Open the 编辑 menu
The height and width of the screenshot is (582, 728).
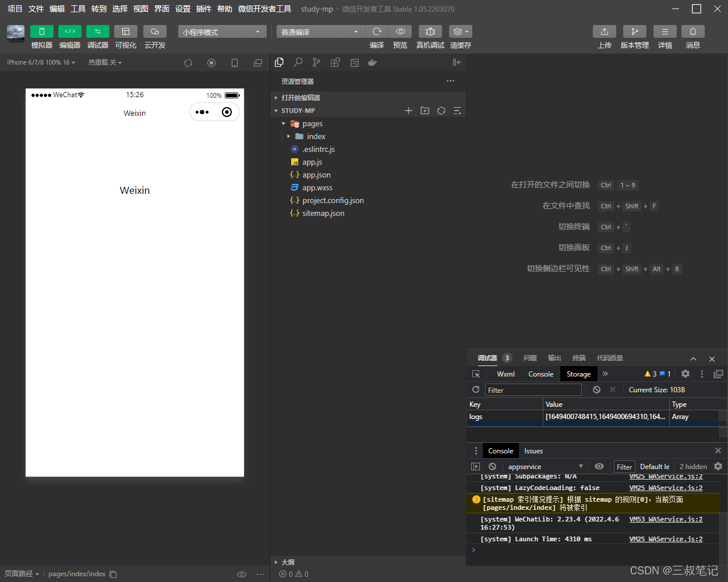(x=57, y=9)
